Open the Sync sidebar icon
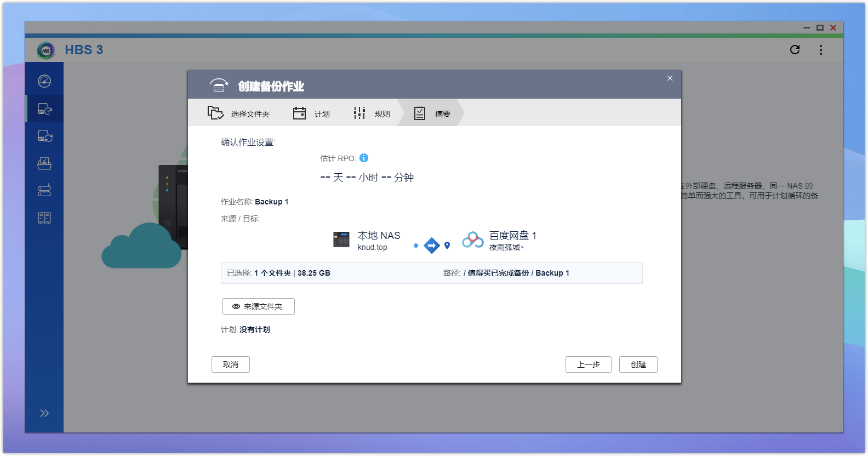The height and width of the screenshot is (456, 868). [x=44, y=136]
